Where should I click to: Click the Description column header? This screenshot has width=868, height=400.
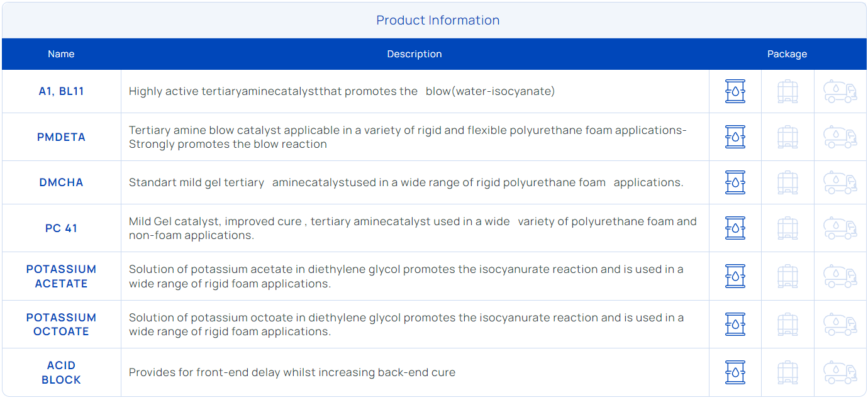pyautogui.click(x=415, y=54)
